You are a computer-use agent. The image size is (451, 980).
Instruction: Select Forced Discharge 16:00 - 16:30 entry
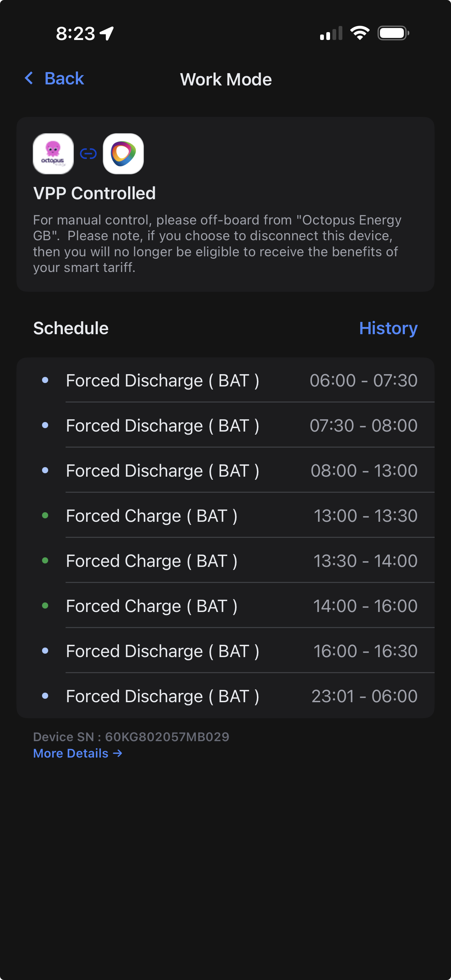point(225,651)
